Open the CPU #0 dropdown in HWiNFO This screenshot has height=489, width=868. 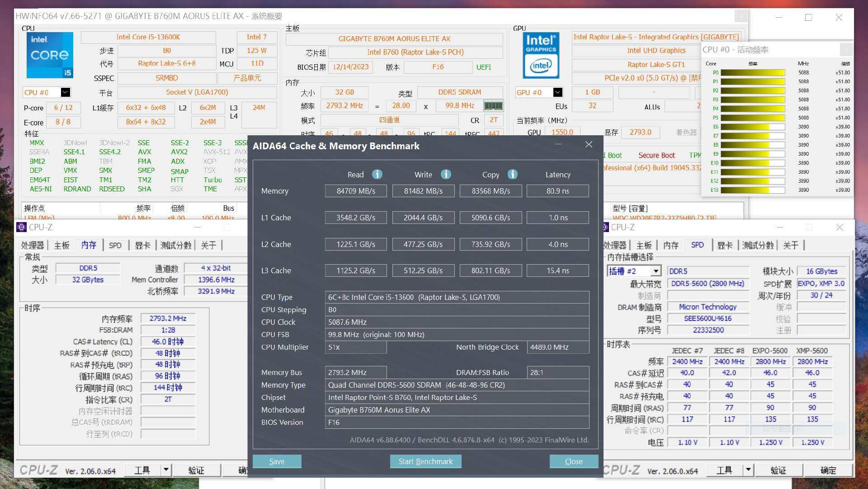[x=66, y=92]
